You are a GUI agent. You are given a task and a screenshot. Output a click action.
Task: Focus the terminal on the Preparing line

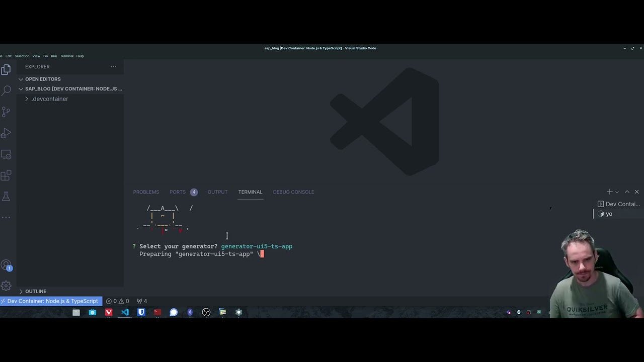click(201, 254)
